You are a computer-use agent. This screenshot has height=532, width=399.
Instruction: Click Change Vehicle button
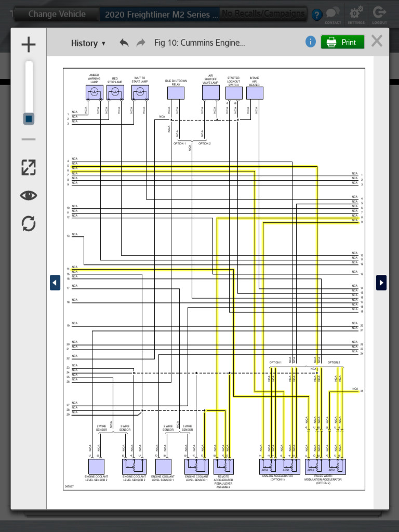[x=57, y=14]
